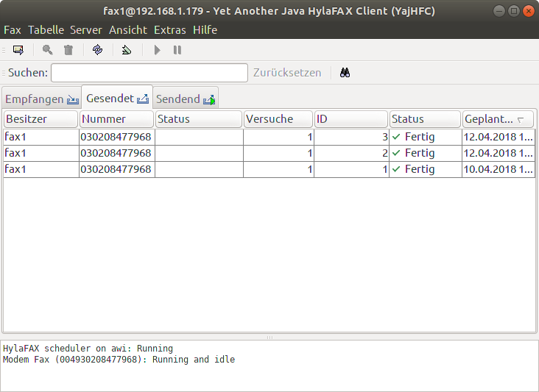Click the pause suspend toolbar icon
The height and width of the screenshot is (392, 539).
tap(177, 50)
